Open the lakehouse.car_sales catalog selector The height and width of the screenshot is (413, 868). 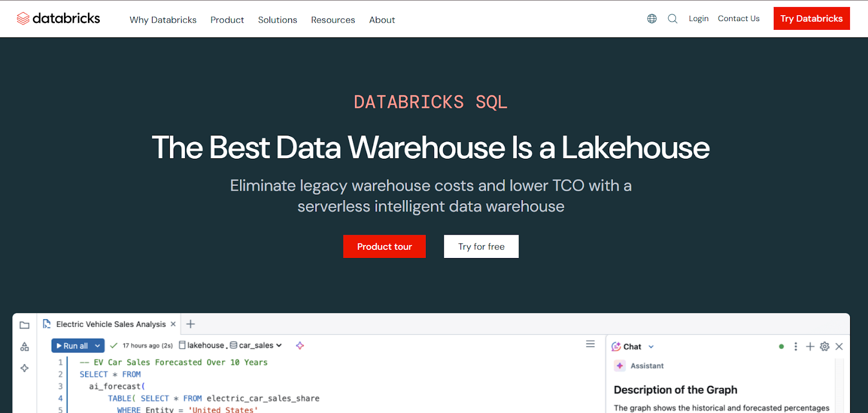click(231, 345)
